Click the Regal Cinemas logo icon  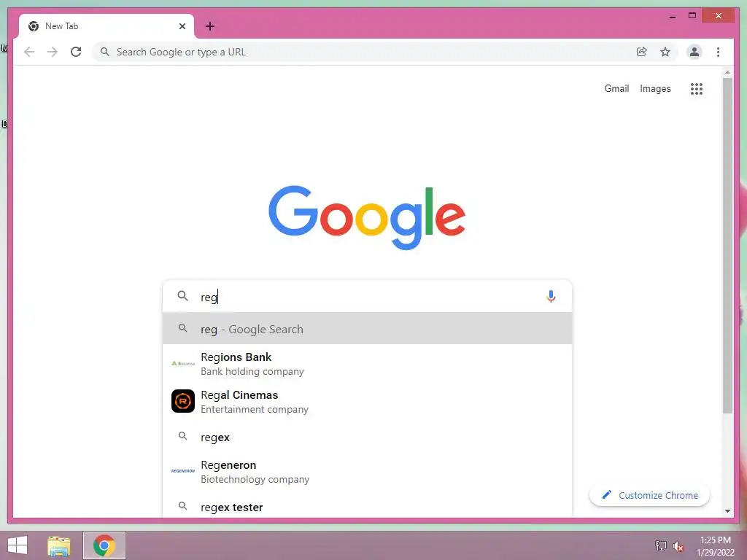183,401
